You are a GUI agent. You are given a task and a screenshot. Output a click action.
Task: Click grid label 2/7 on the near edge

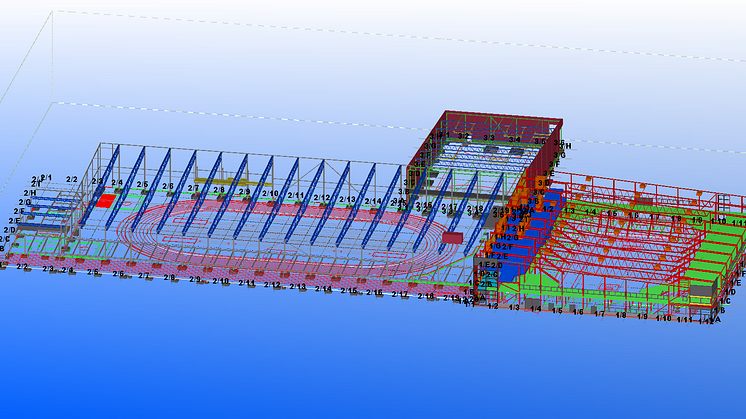(144, 276)
